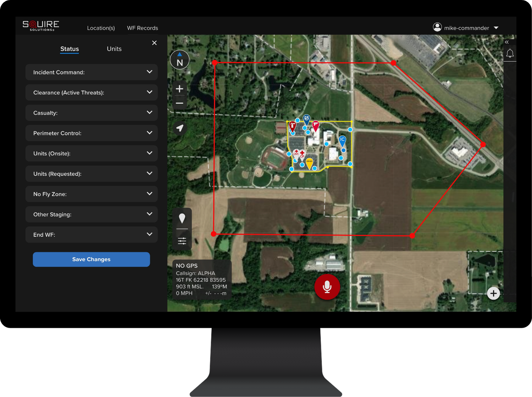The height and width of the screenshot is (397, 532).
Task: Open the notifications bell
Action: [x=510, y=53]
